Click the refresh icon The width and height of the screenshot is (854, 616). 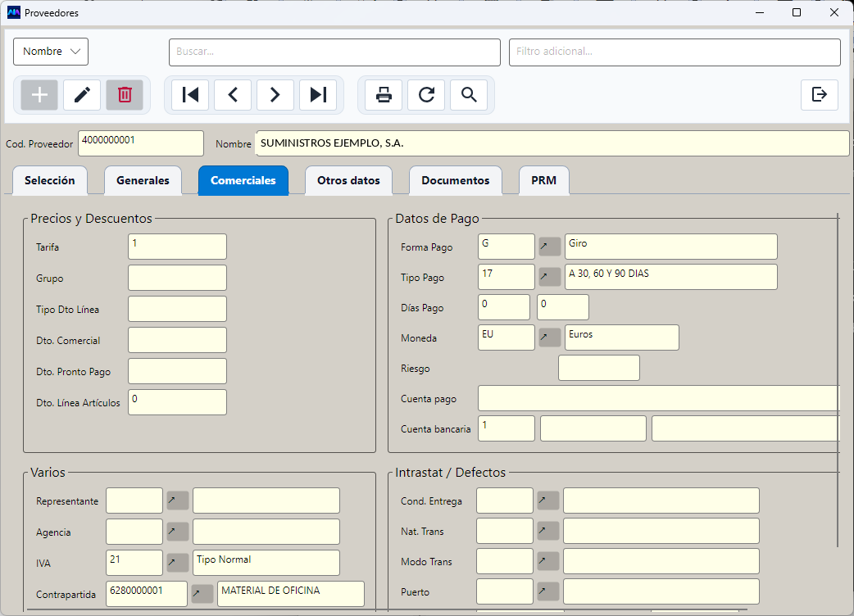426,95
